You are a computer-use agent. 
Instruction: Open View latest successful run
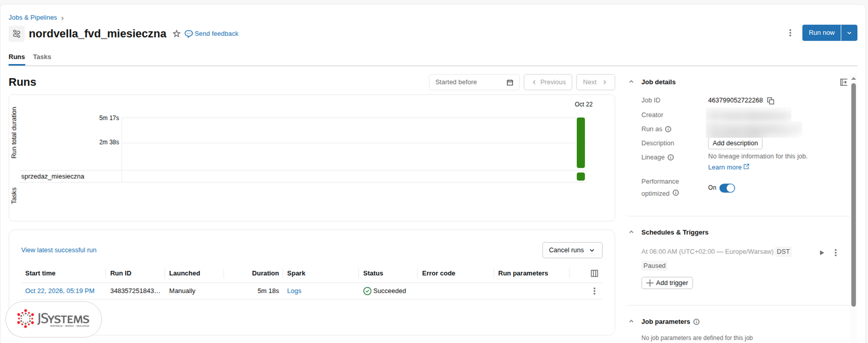pos(59,250)
